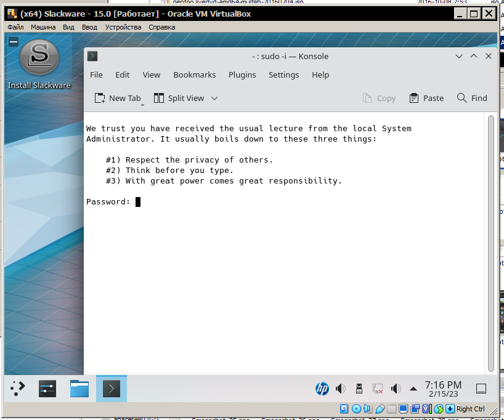Viewport: 504px width, 420px height.
Task: Click the HP tray icon
Action: point(322,389)
